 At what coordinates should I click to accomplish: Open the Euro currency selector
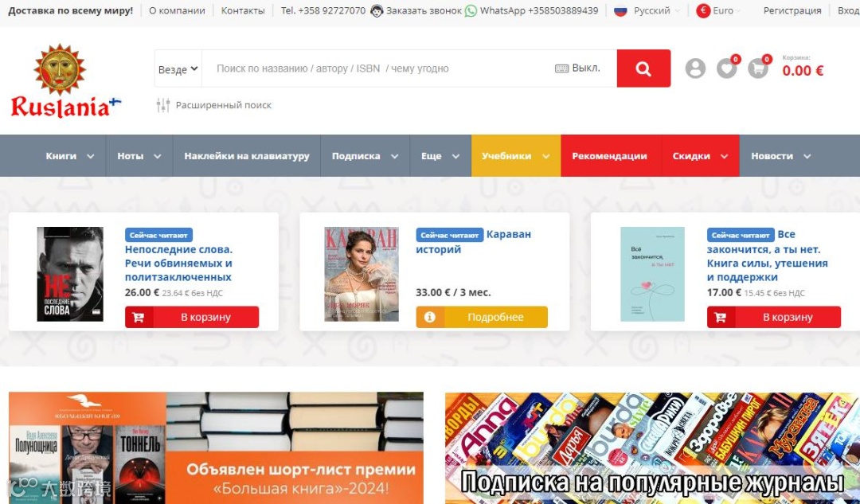[x=718, y=10]
